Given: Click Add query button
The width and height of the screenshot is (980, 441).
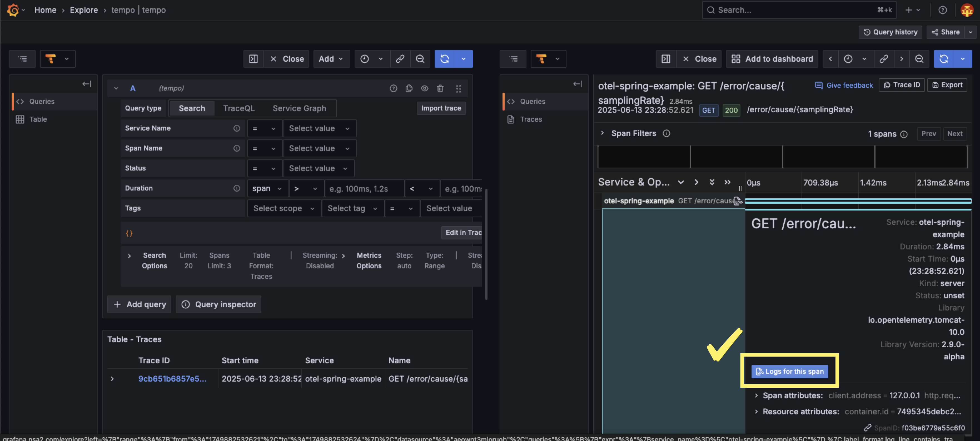Looking at the screenshot, I should tap(139, 304).
